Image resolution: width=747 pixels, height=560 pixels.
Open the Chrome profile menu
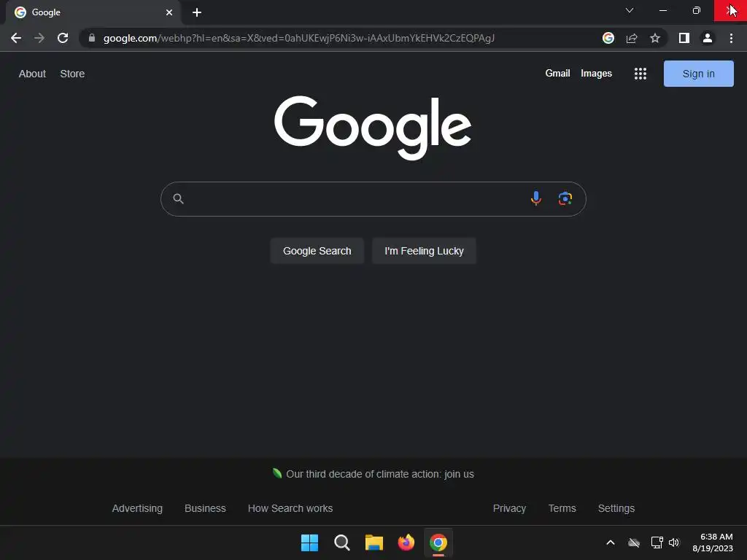tap(708, 38)
